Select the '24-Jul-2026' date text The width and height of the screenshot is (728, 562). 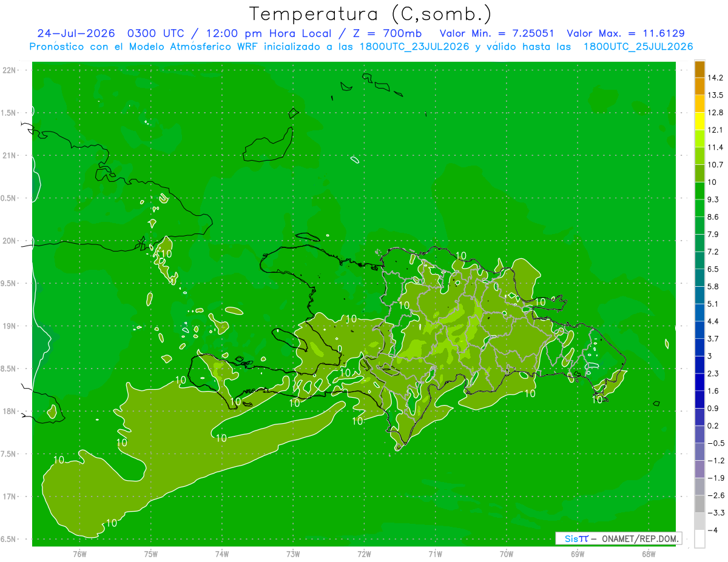pyautogui.click(x=76, y=33)
